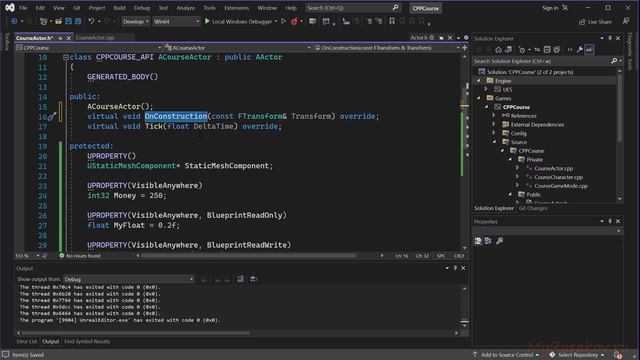Click Preview Selected Items icon in Solution Explorer
Image resolution: width=640 pixels, height=360 pixels.
tap(589, 50)
